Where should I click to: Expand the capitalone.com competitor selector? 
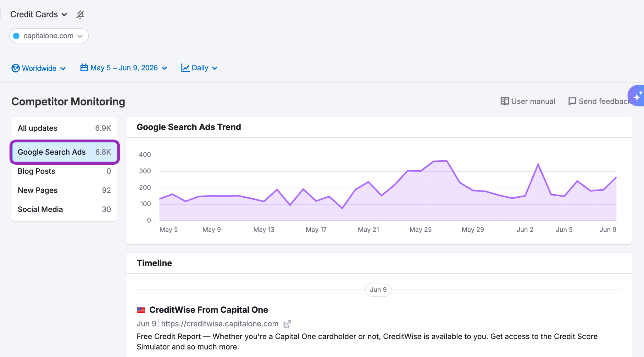49,36
